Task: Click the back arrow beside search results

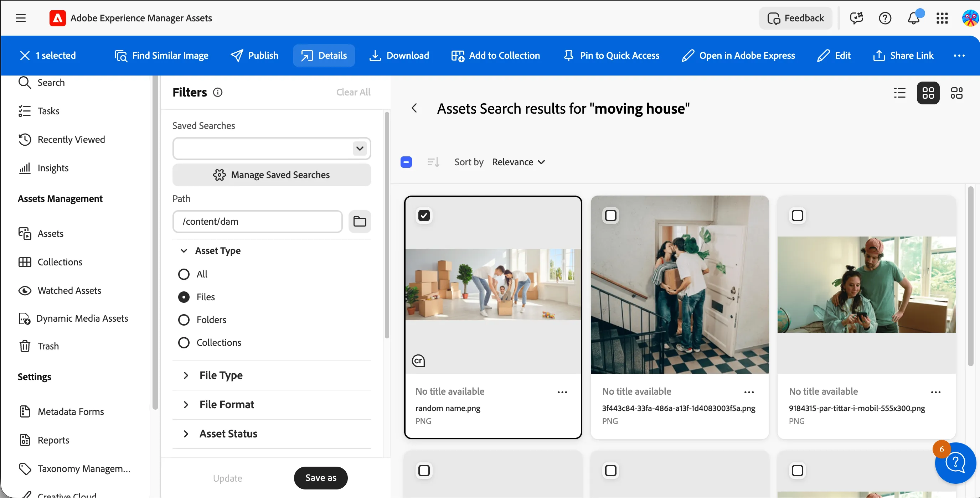Action: 414,108
